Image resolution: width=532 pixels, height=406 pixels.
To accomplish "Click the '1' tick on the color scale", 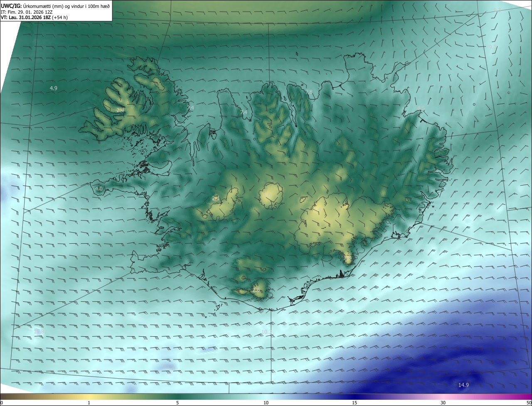I will [x=89, y=403].
